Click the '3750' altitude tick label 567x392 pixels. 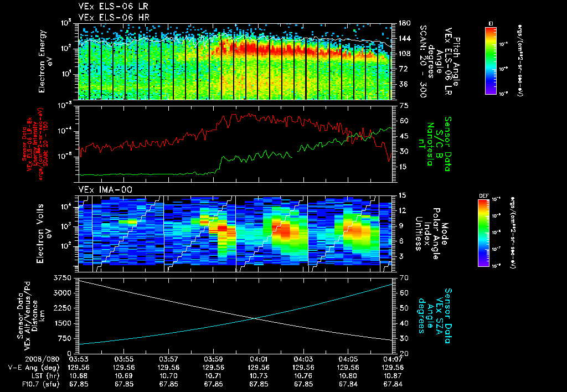(62, 278)
